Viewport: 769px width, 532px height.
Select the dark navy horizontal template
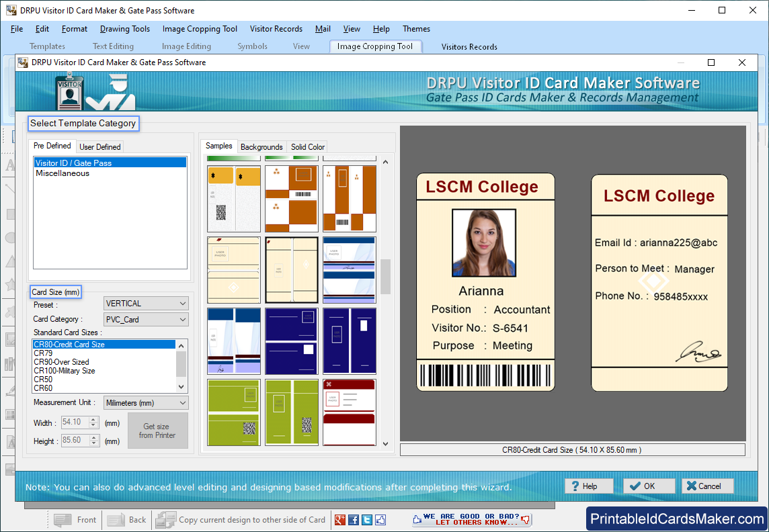[x=292, y=341]
